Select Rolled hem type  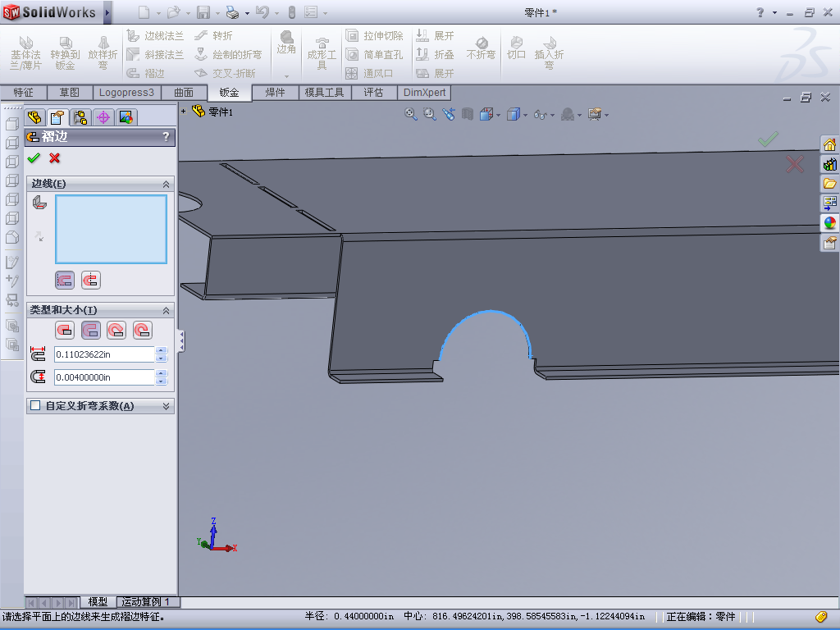143,330
